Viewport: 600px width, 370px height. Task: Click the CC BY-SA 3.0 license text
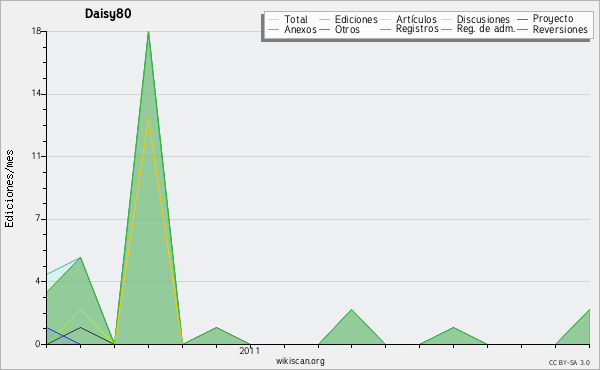click(x=569, y=363)
